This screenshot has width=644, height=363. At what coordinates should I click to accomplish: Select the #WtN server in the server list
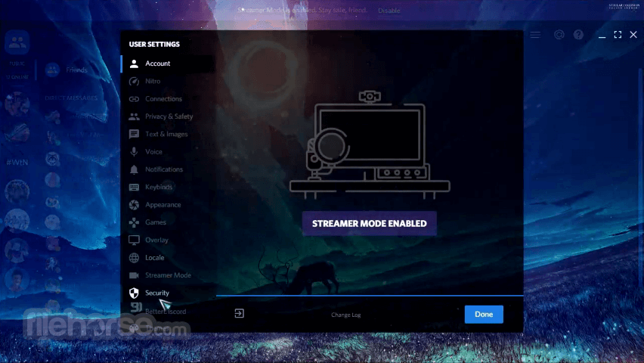pyautogui.click(x=17, y=163)
